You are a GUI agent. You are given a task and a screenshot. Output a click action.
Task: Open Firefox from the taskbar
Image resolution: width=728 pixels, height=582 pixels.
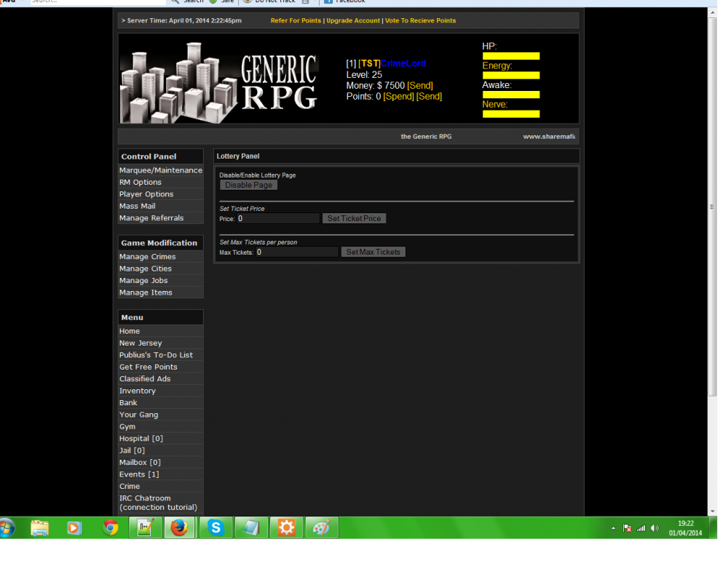point(180,528)
